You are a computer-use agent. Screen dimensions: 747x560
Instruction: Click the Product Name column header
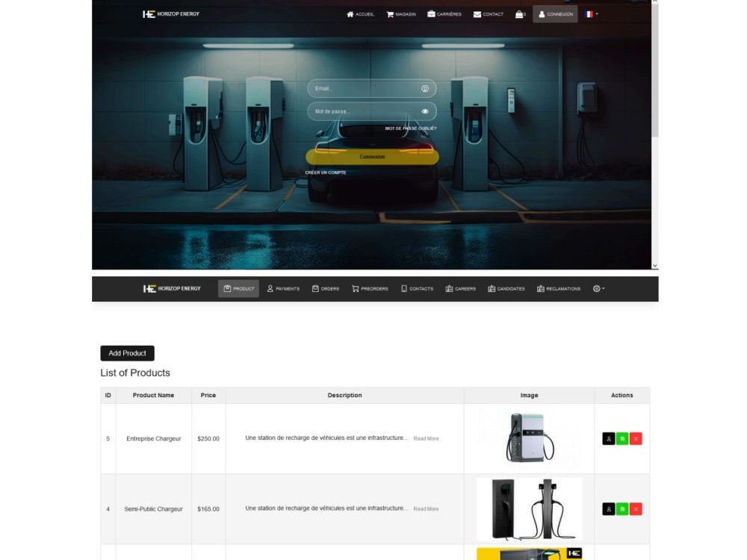(x=153, y=395)
